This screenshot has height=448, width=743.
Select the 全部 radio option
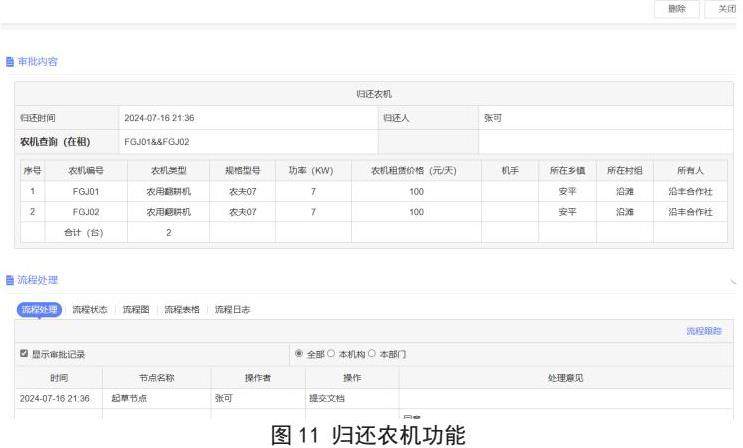[299, 354]
